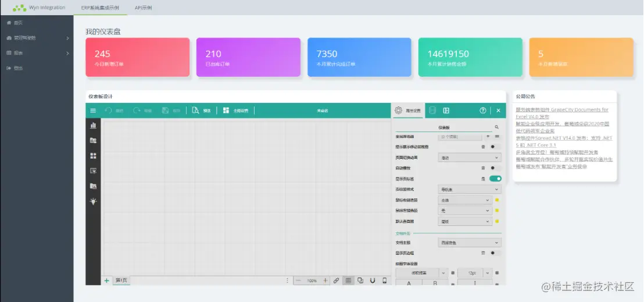Open the third yellow-marked default dropdown
The height and width of the screenshot is (302, 644).
(465, 221)
